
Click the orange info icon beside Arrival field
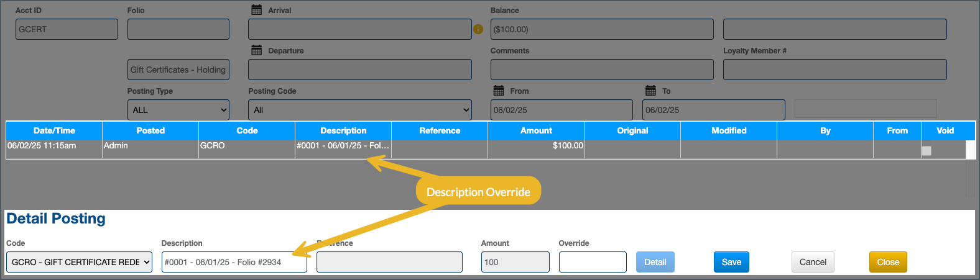pyautogui.click(x=478, y=29)
